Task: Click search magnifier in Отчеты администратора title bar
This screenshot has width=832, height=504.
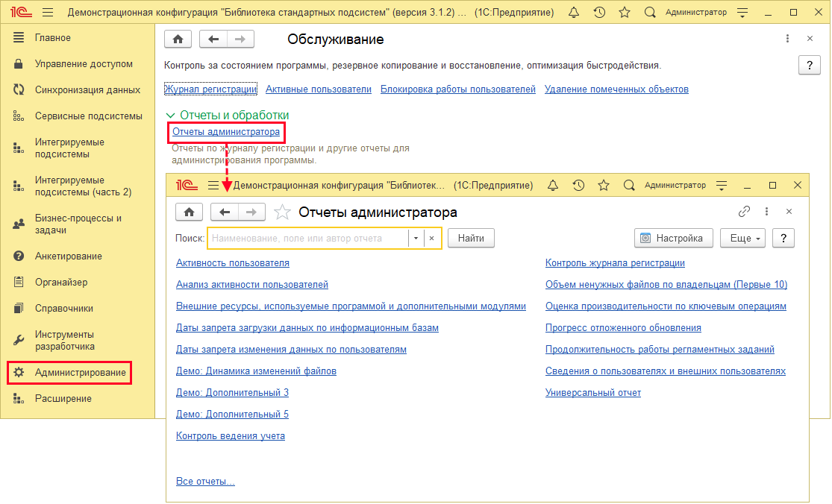Action: [629, 186]
